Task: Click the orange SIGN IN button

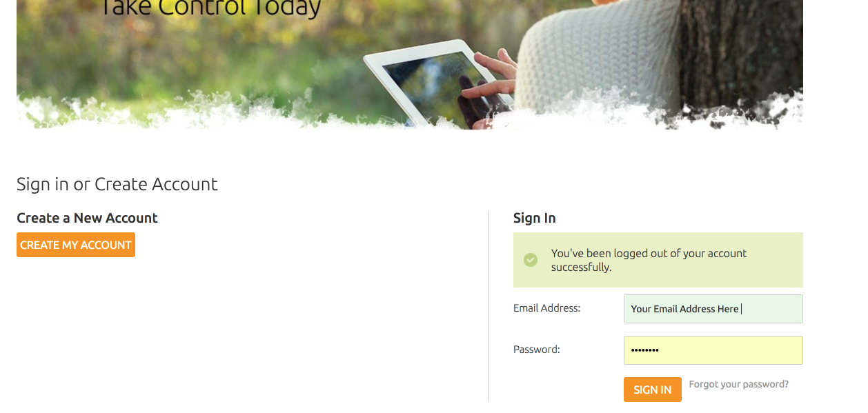Action: pos(653,390)
